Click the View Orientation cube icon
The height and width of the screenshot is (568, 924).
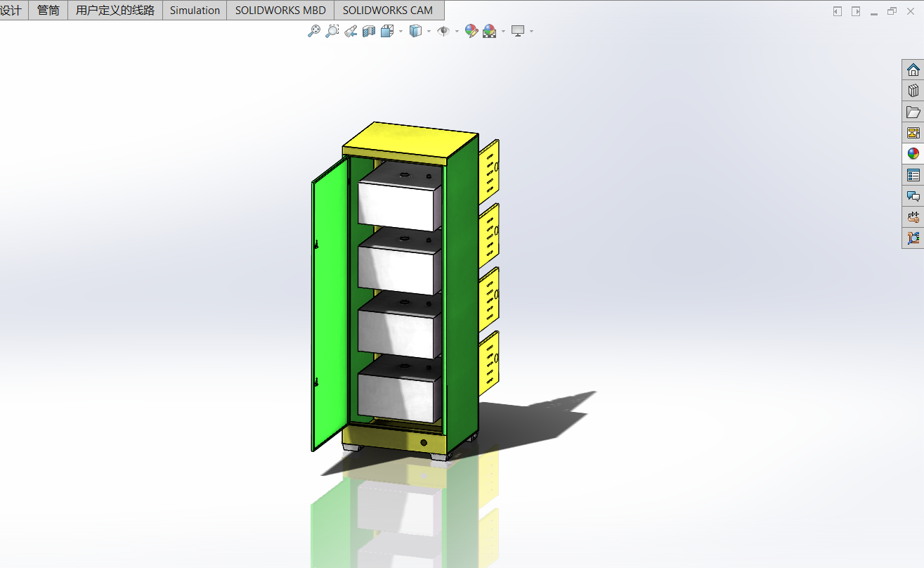[387, 31]
